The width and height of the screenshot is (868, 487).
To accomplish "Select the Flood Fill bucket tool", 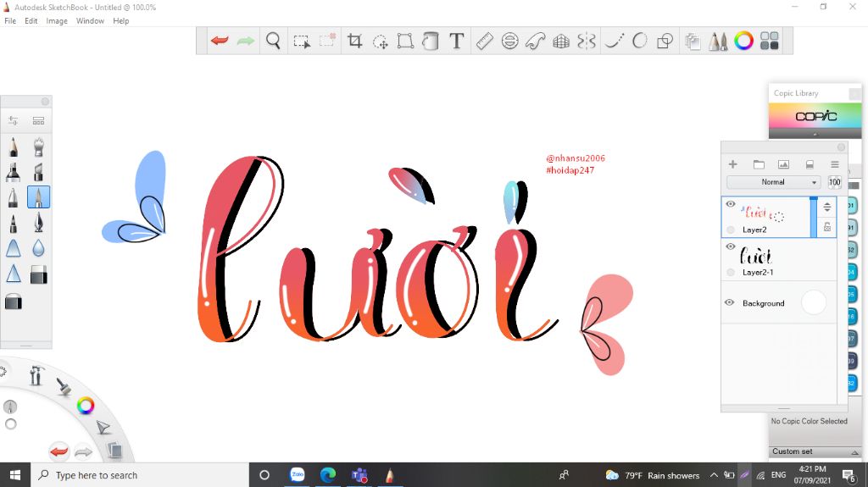I will (x=431, y=41).
